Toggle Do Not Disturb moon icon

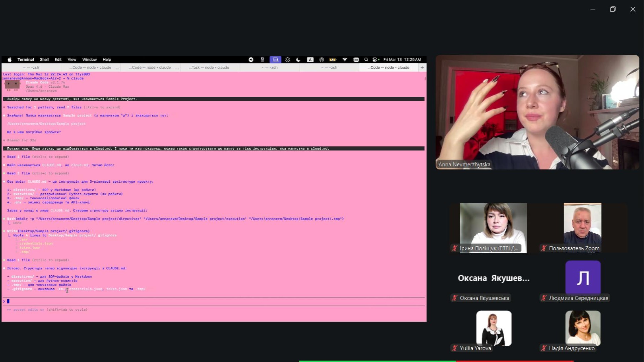click(298, 60)
